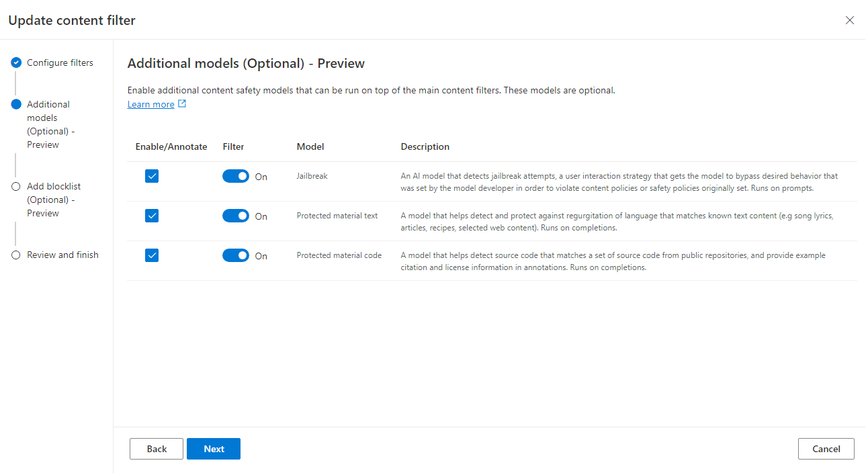This screenshot has width=868, height=475.
Task: Select the Protected material code model name
Action: (x=339, y=255)
